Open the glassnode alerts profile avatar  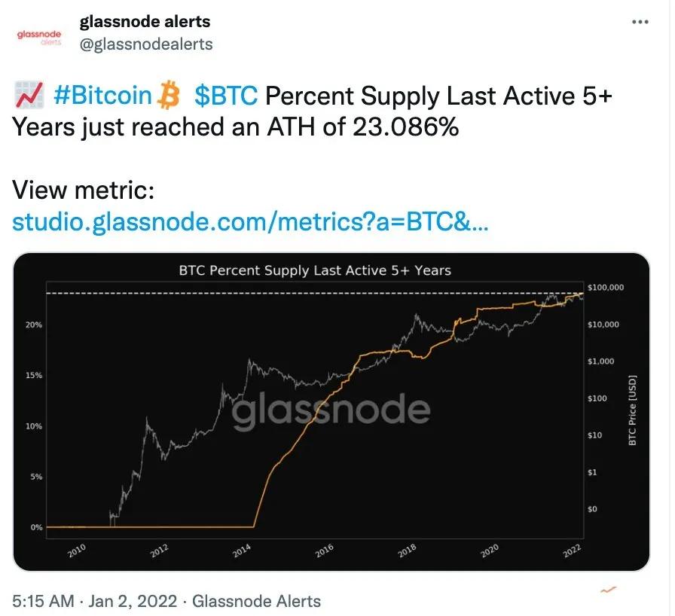click(x=39, y=37)
